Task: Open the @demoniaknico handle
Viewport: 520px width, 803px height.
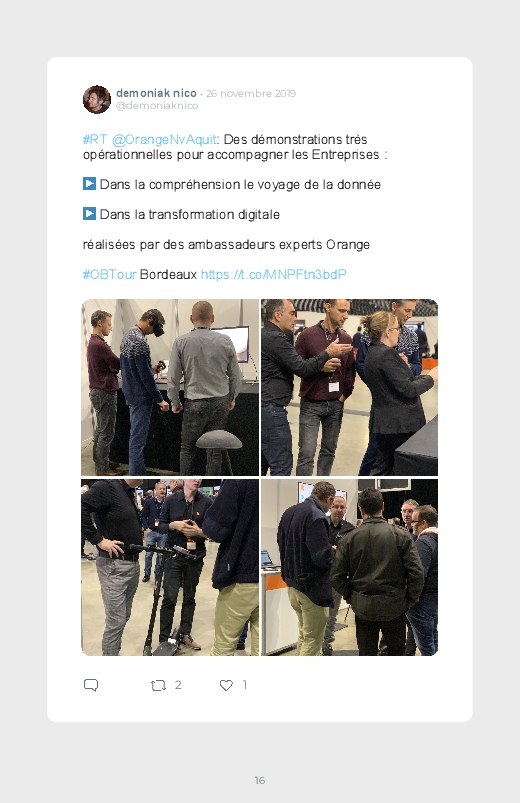Action: [157, 105]
